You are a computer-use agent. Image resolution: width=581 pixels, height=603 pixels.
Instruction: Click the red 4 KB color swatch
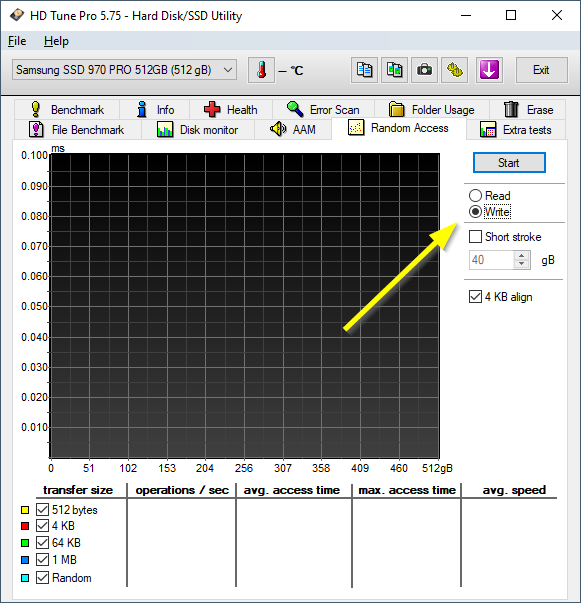25,526
